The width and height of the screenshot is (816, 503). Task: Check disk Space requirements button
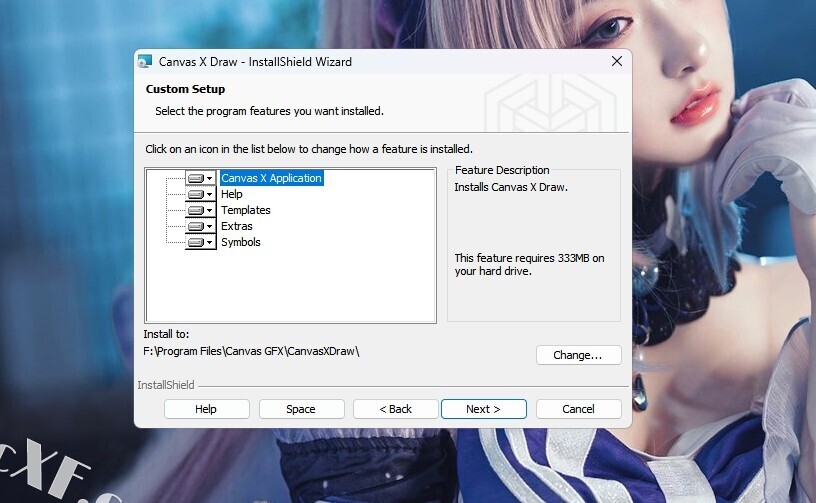click(301, 409)
